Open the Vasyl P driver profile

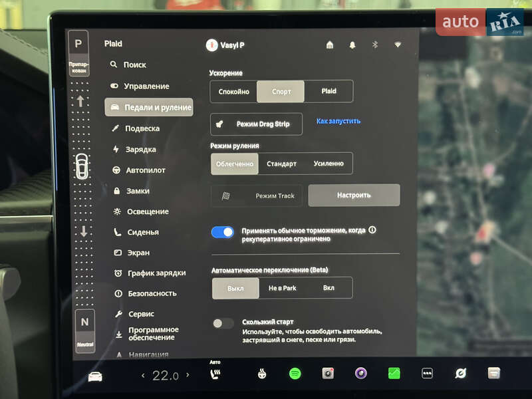point(225,45)
